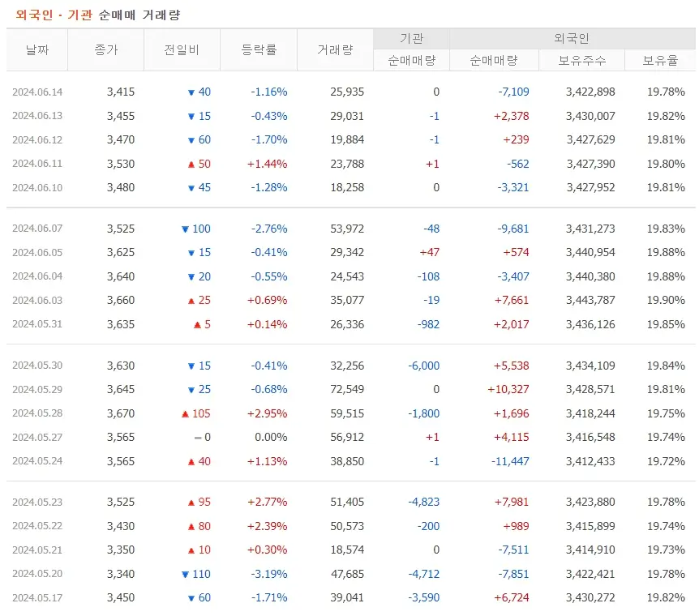Open the 날짜 column header
This screenshot has height=616, width=699.
click(x=37, y=49)
